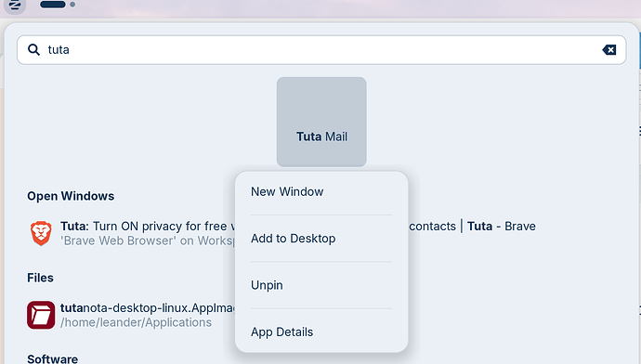Open tutanota-desktop-linux.AppImage file result

tap(131, 315)
